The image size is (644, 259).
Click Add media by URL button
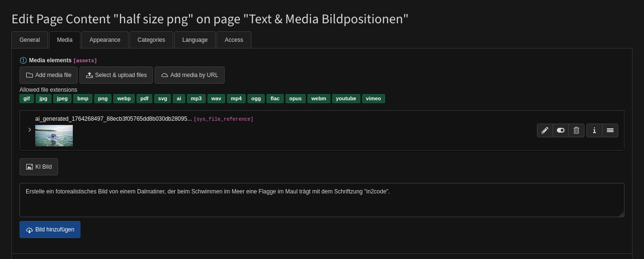pyautogui.click(x=189, y=75)
